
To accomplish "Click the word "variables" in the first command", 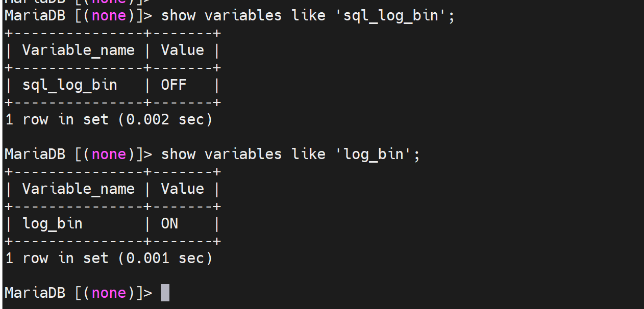I will [243, 15].
